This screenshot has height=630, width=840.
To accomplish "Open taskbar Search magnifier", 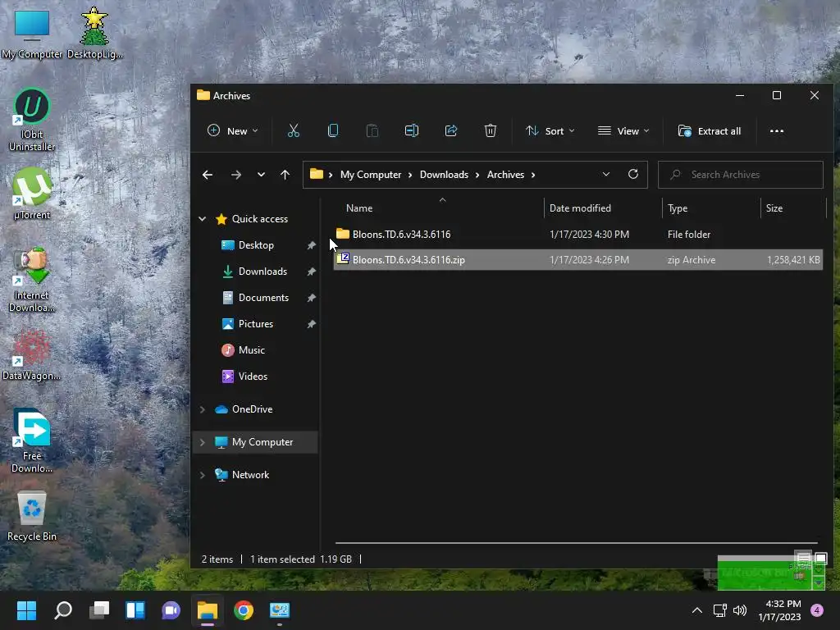I will click(63, 610).
